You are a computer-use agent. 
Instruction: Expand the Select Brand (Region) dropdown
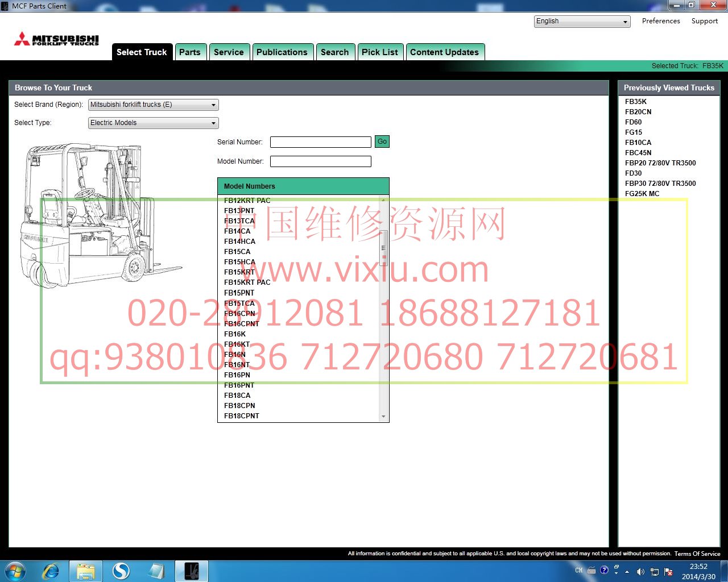154,105
